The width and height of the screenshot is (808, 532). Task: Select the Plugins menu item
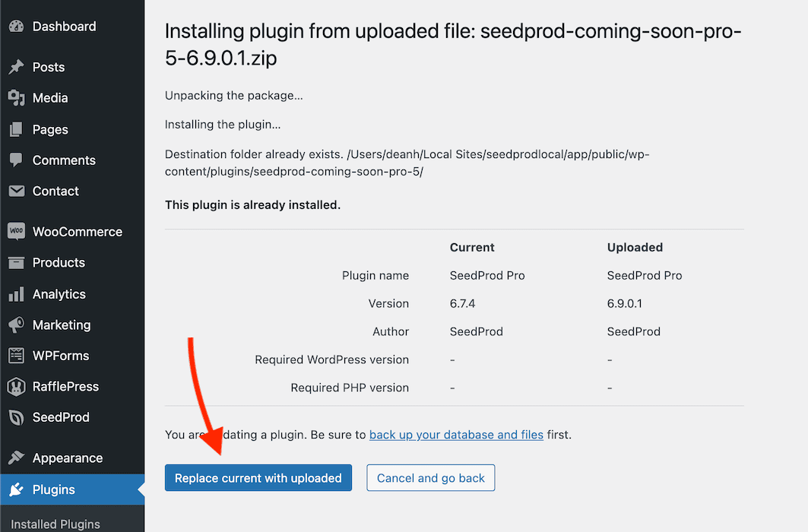[72, 489]
